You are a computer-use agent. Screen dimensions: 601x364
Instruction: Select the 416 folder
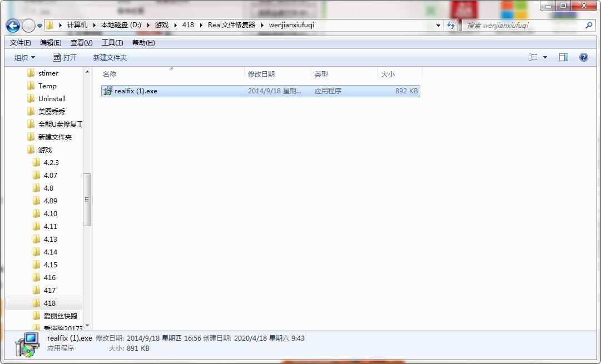pyautogui.click(x=49, y=277)
